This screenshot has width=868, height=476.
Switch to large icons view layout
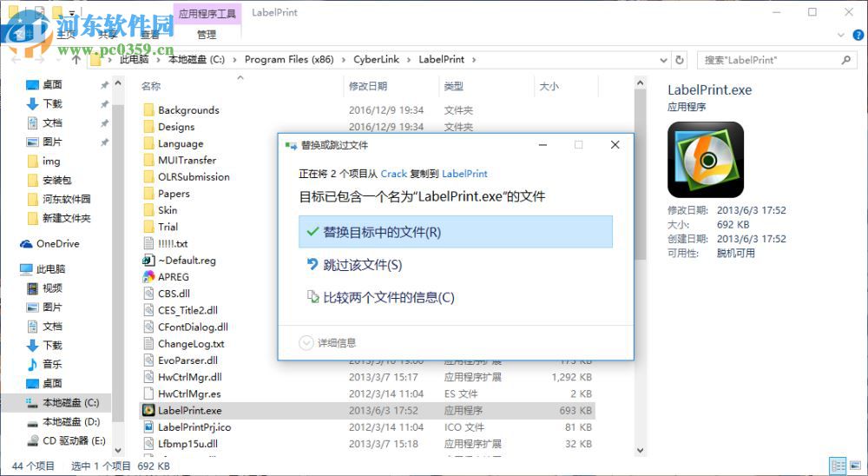[x=857, y=466]
